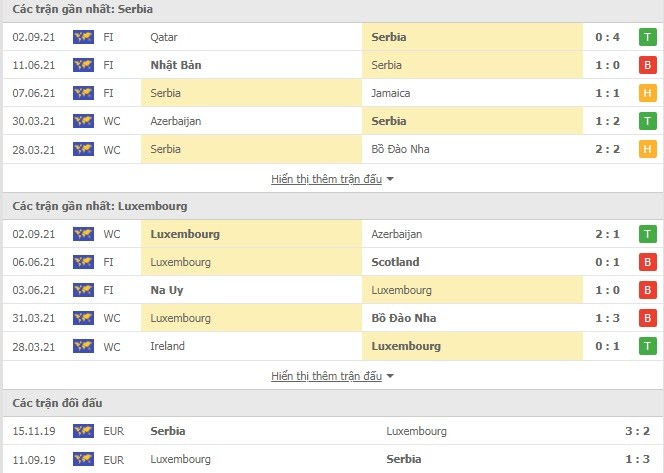
Task: Click the red B badge for Luxembourg vs Bồ Đào Nha
Action: (x=647, y=318)
